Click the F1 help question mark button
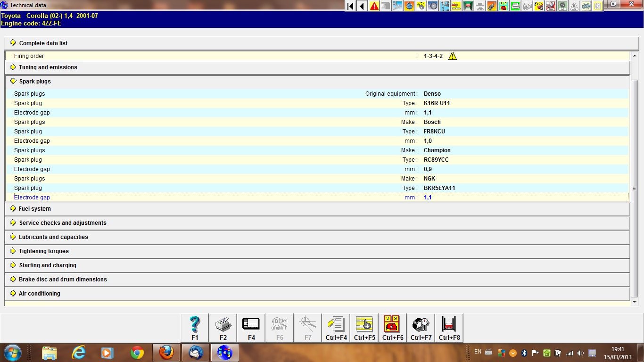The image size is (644, 362). pos(195,328)
